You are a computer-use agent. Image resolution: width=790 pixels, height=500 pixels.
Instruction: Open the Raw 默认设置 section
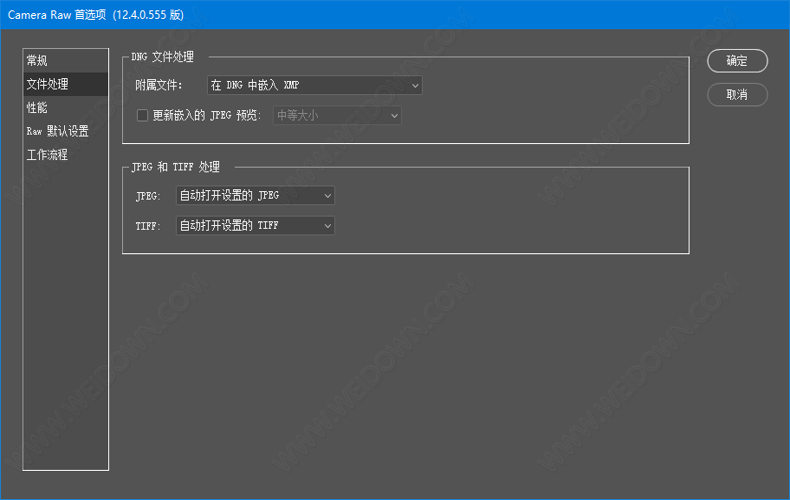tap(65, 131)
